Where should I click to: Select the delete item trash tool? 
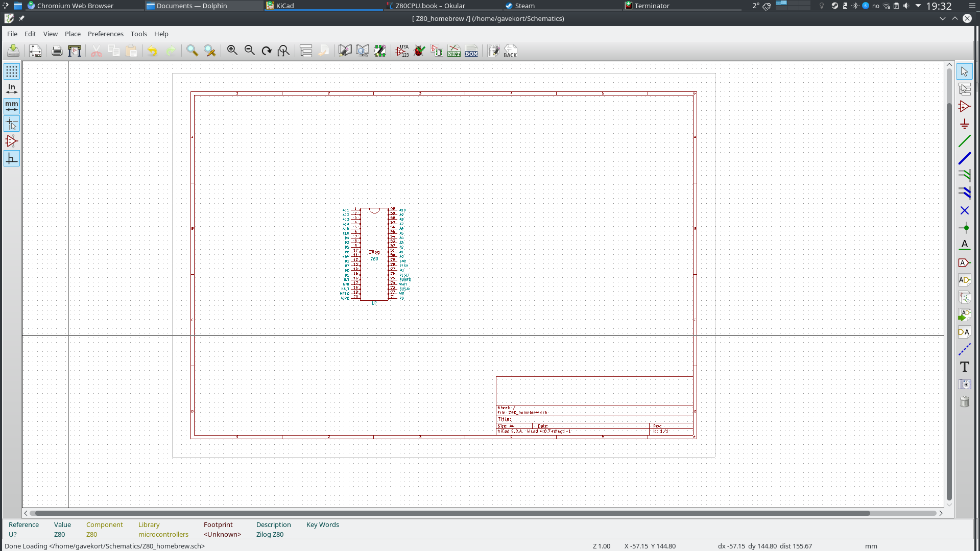[x=964, y=401]
